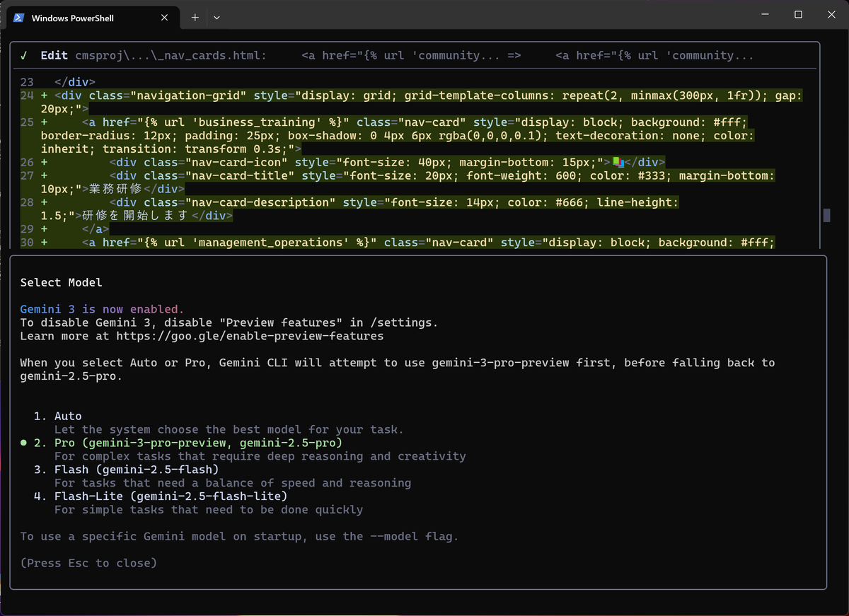849x616 pixels.
Task: Click the Select Model dialog heading
Action: [62, 281]
